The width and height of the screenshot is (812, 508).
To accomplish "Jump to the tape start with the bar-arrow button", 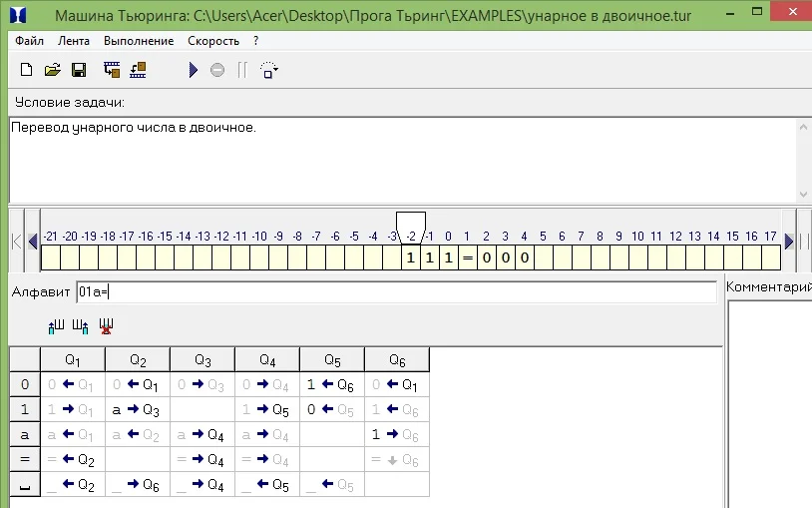I will pyautogui.click(x=17, y=242).
